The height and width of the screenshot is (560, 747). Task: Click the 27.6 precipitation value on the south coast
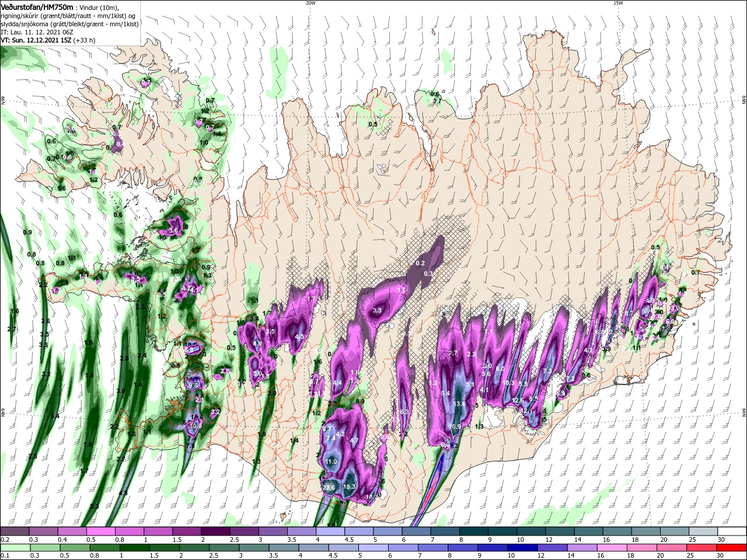coord(329,488)
